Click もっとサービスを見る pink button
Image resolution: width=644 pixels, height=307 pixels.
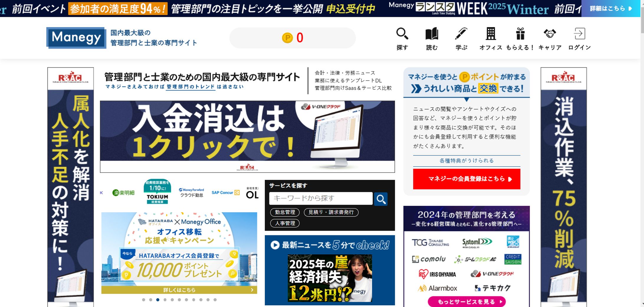coord(466,302)
